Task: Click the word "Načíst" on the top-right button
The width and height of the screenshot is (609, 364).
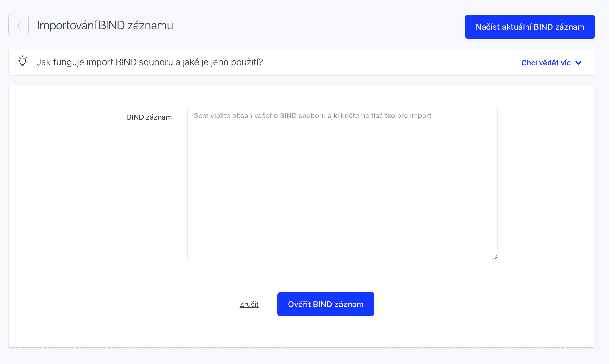Action: pos(488,27)
